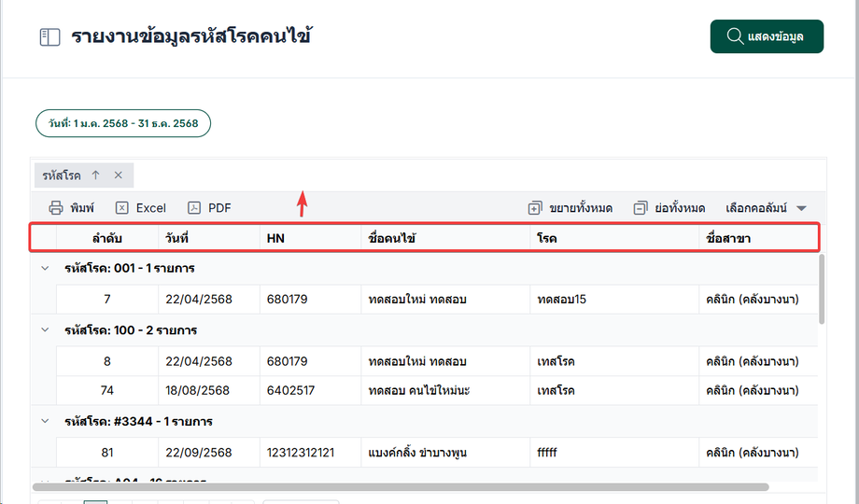This screenshot has height=504, width=859.
Task: Collapse the รหัสโรค: #3344 group
Action: (x=43, y=421)
